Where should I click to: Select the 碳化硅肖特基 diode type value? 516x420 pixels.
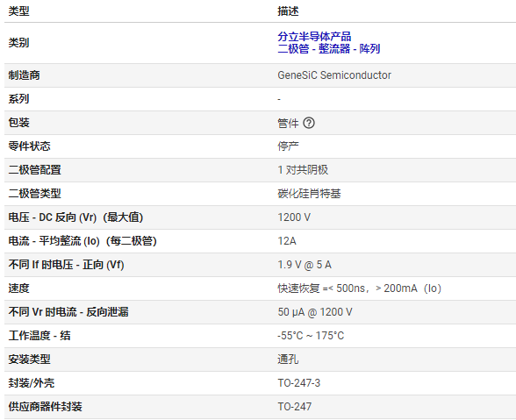coord(309,194)
